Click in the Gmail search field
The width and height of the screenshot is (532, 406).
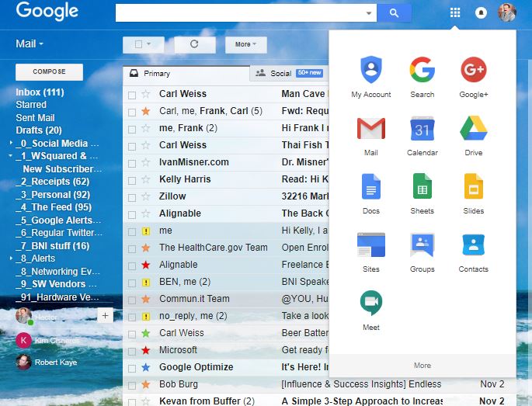click(x=239, y=13)
